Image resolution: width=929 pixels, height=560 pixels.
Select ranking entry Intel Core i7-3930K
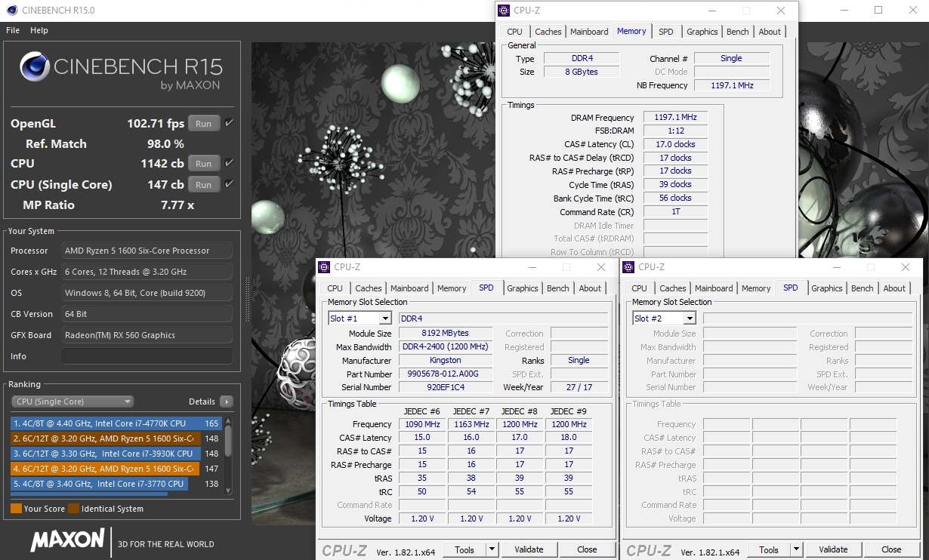click(x=116, y=454)
